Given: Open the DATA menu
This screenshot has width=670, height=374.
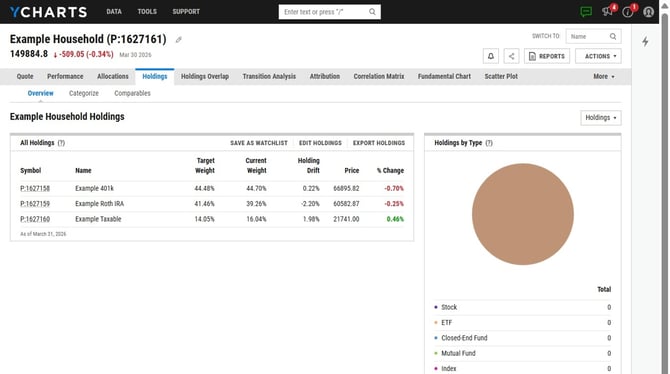Looking at the screenshot, I should [114, 12].
